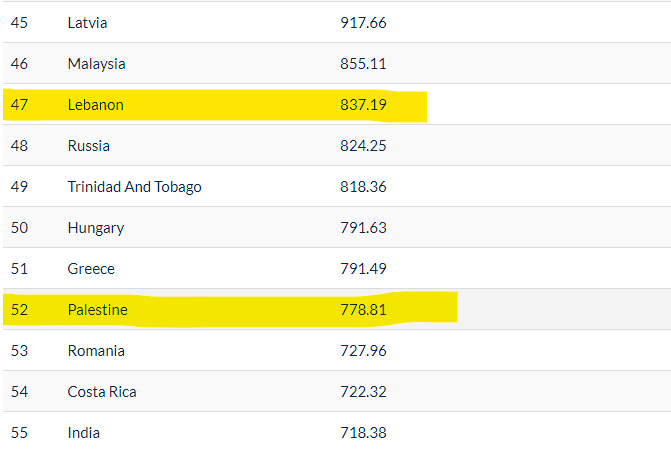The width and height of the screenshot is (671, 450).
Task: Select the Hungary country name
Action: [96, 228]
